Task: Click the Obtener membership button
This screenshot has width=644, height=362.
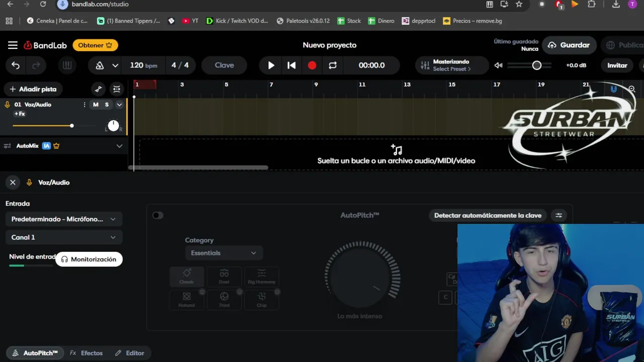Action: [x=95, y=45]
